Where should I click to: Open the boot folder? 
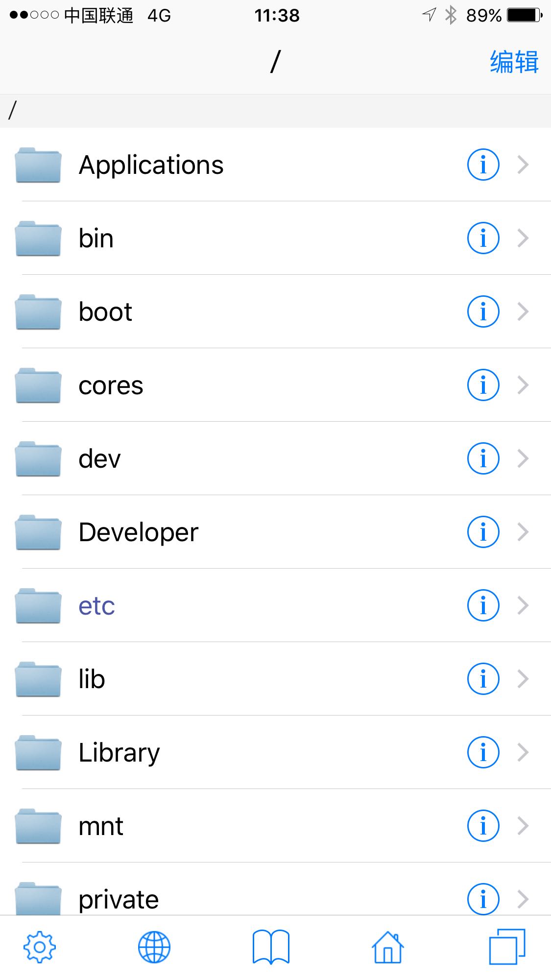point(275,311)
